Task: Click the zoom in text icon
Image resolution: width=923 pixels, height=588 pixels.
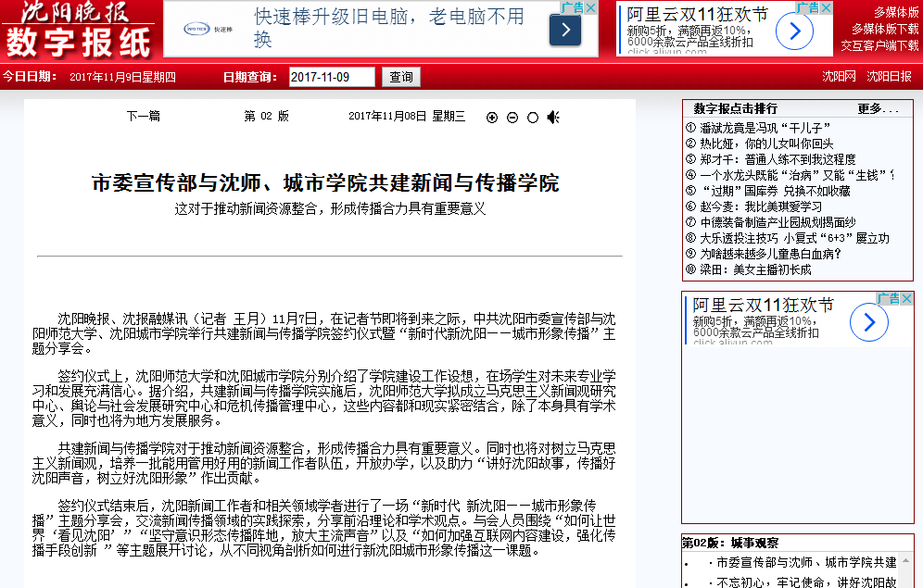Action: [x=492, y=118]
